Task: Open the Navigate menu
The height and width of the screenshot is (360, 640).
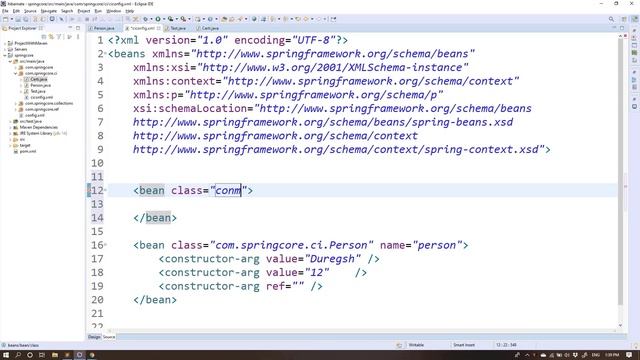Action: [49, 11]
